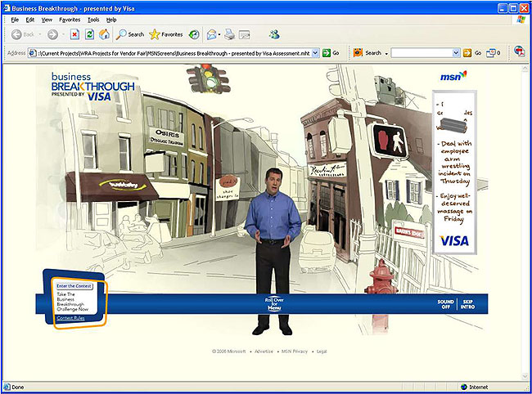Click the Visa notepad ad banner

tap(454, 172)
